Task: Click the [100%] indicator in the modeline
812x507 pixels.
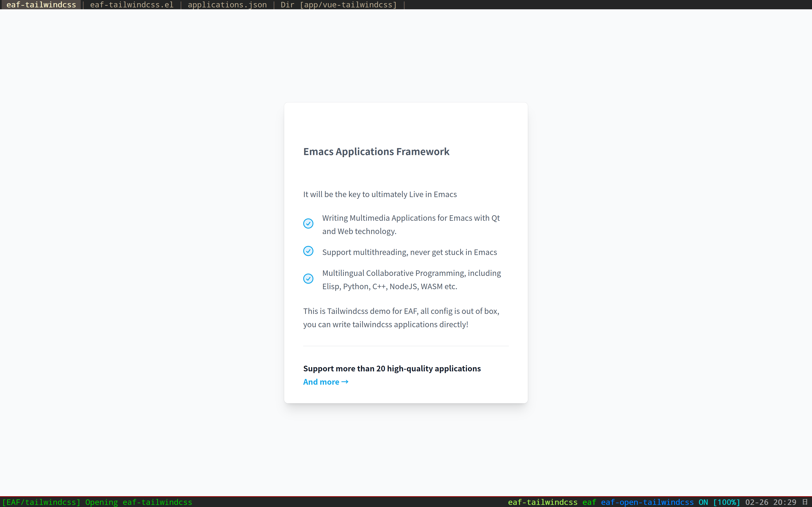Action: tap(726, 502)
